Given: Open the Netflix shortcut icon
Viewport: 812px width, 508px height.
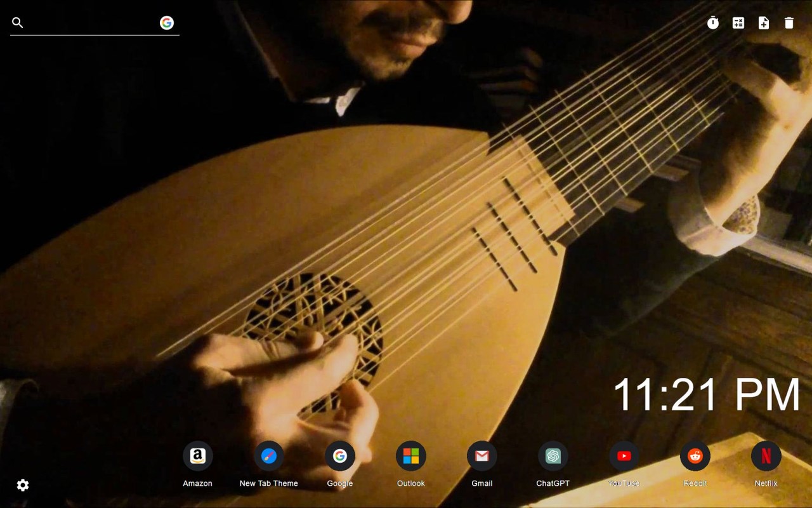Looking at the screenshot, I should (x=766, y=456).
